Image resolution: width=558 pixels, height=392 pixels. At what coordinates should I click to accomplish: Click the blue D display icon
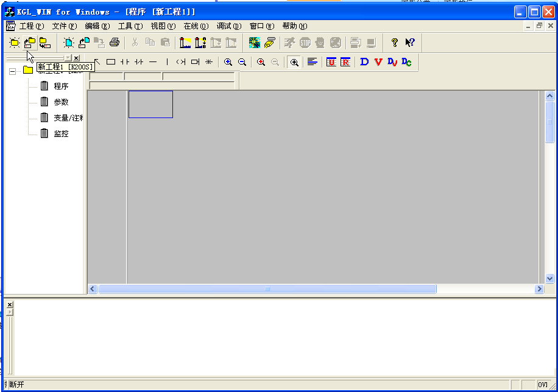point(364,62)
